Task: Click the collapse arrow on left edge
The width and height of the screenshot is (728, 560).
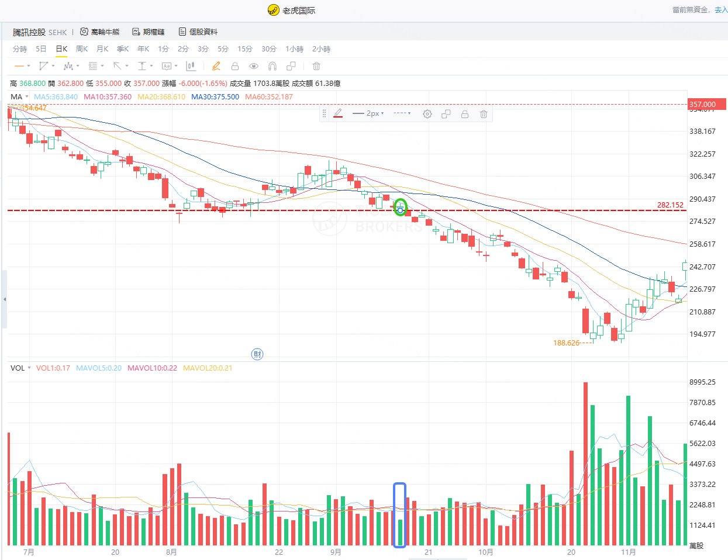Action: [x=5, y=299]
